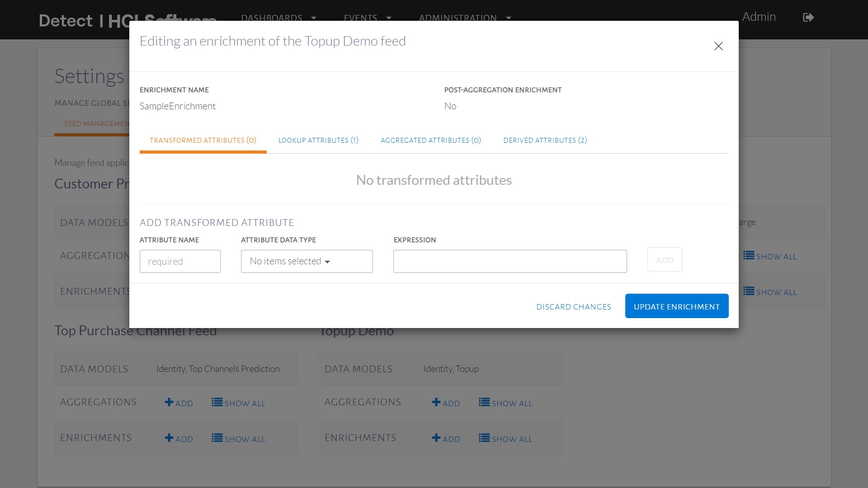Click the Attribute Name input field
The image size is (868, 488).
click(x=180, y=261)
